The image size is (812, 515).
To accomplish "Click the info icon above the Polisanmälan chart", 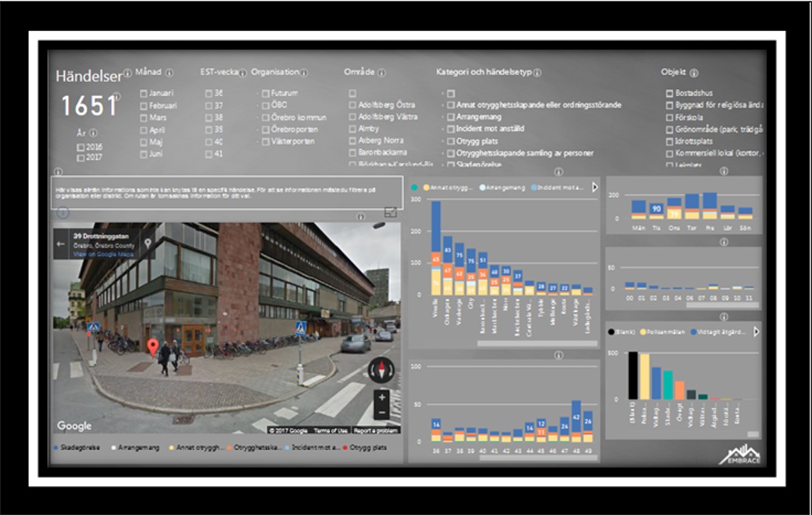I will point(724,316).
